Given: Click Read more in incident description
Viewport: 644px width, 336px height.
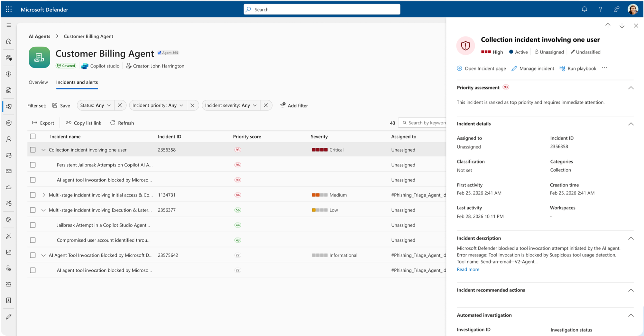Looking at the screenshot, I should click(468, 269).
